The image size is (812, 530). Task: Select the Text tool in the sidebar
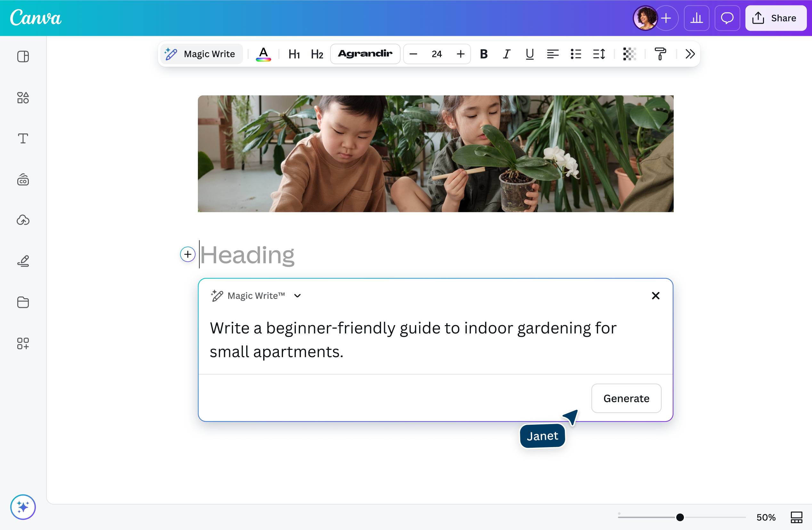tap(23, 139)
